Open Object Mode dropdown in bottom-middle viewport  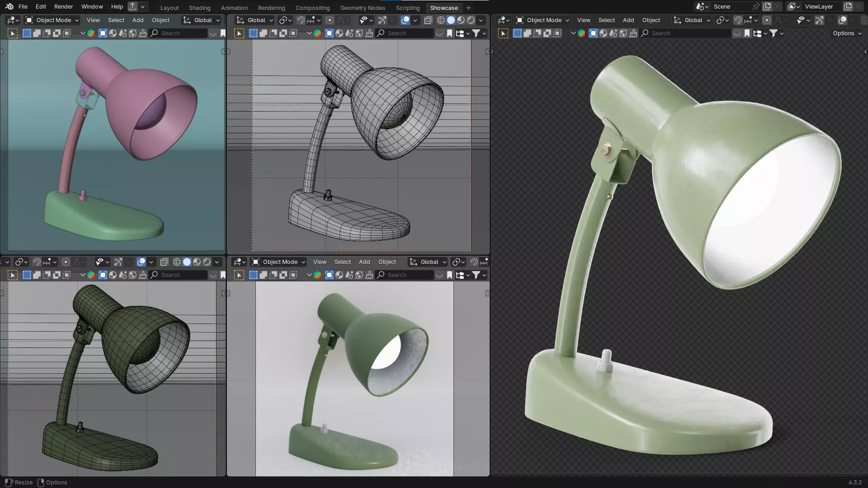(x=278, y=262)
